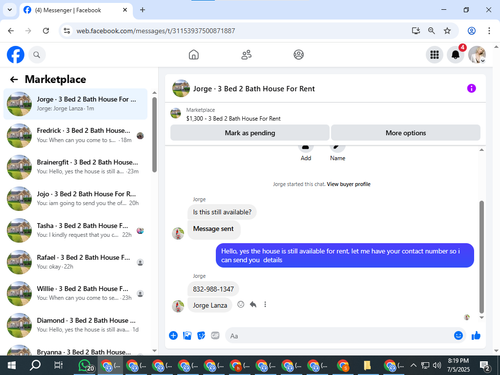Open the tab search dropdown arrow

click(x=10, y=10)
